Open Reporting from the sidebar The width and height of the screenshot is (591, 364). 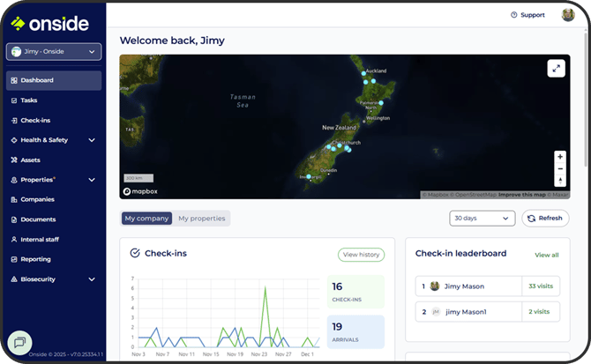coord(35,259)
